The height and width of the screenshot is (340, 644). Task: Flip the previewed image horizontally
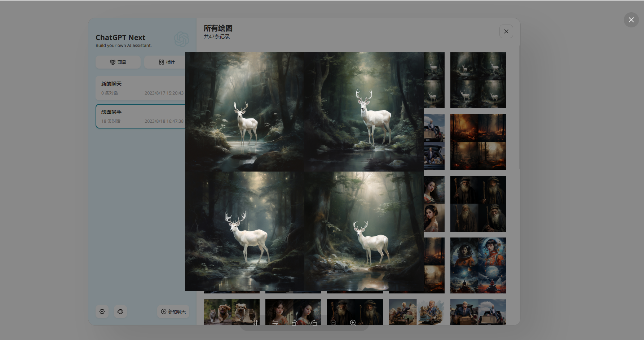click(275, 323)
